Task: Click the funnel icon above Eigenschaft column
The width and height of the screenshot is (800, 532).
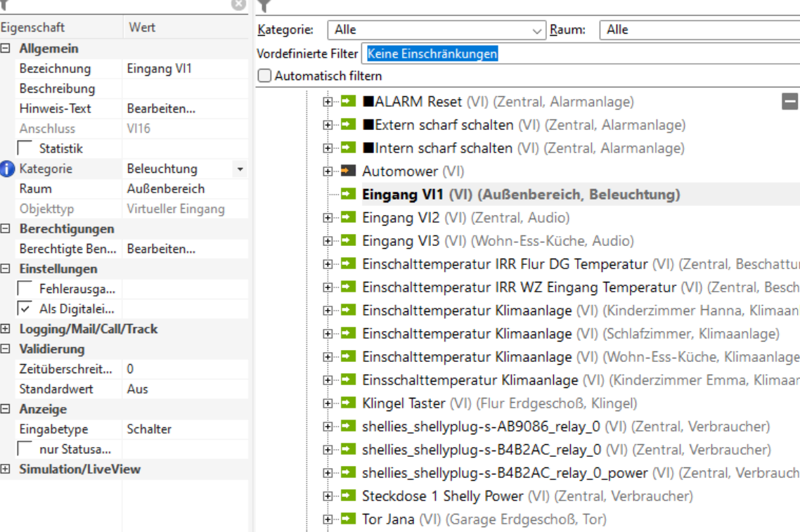Action: coord(3,5)
